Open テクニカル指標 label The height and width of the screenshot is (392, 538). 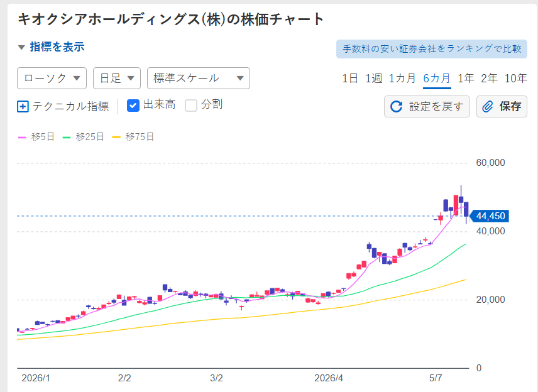[x=70, y=106]
